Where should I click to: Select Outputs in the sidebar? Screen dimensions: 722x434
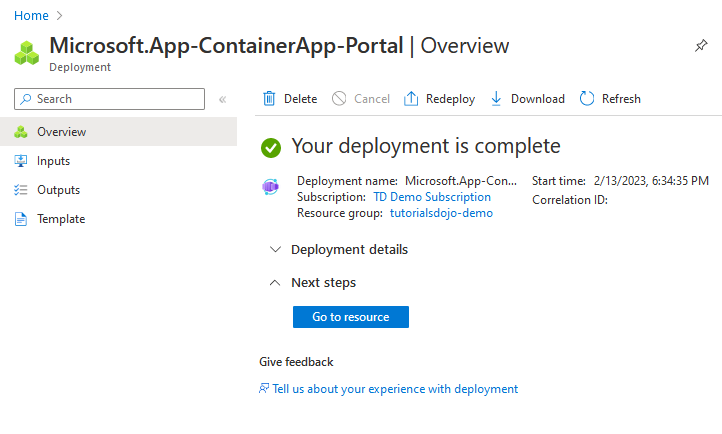pyautogui.click(x=58, y=190)
